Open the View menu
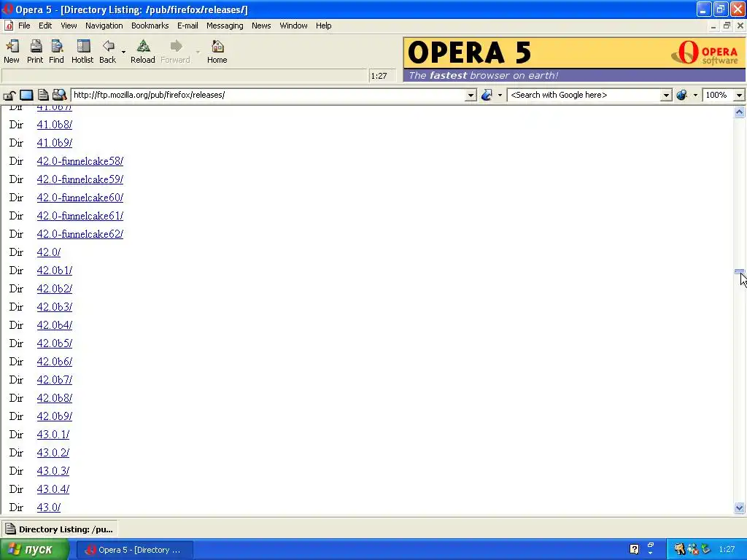 point(69,26)
